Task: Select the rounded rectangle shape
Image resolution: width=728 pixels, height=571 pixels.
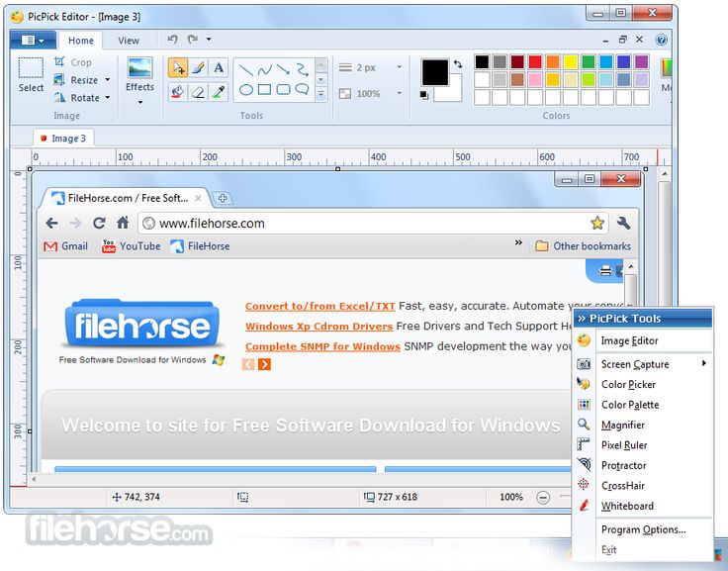Action: [283, 89]
